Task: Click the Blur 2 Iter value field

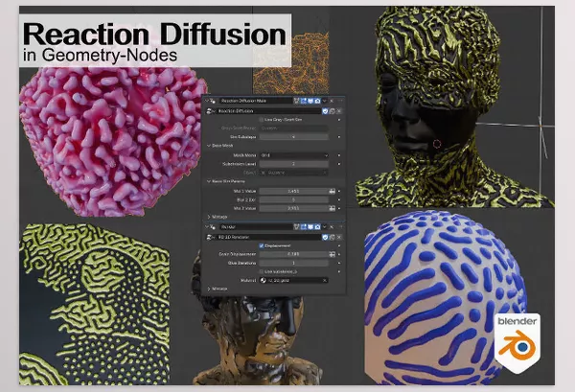Action: 294,200
